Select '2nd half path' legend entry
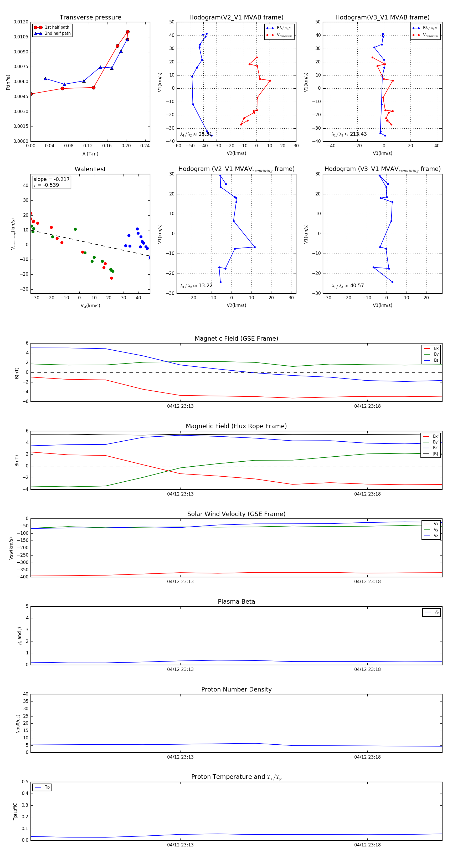Viewport: 473px width, 868px height. click(52, 33)
